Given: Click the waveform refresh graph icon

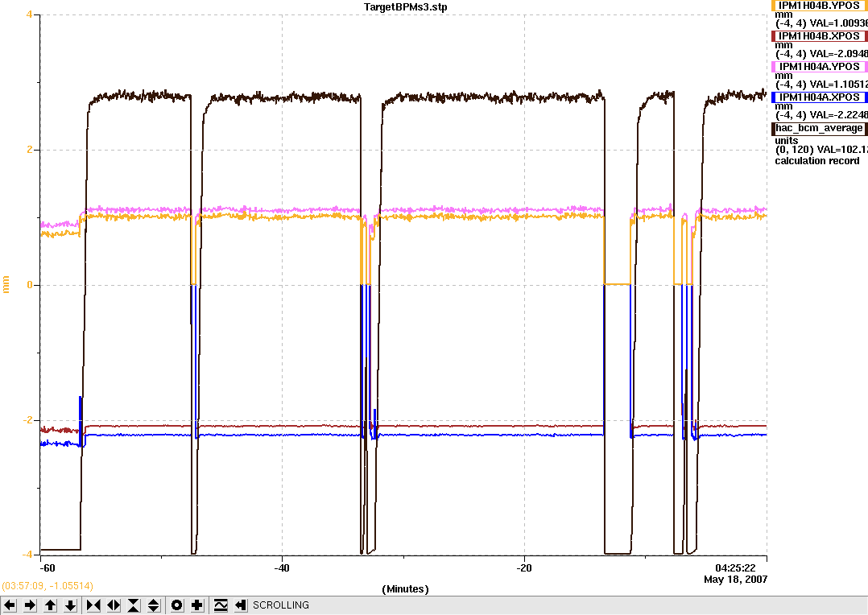Looking at the screenshot, I should click(x=221, y=605).
